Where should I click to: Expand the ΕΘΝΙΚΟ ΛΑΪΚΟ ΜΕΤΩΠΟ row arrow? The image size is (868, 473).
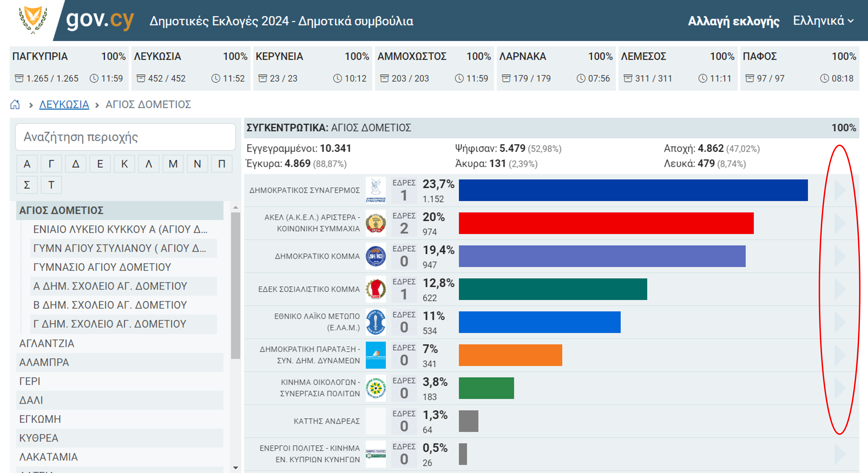pos(840,322)
